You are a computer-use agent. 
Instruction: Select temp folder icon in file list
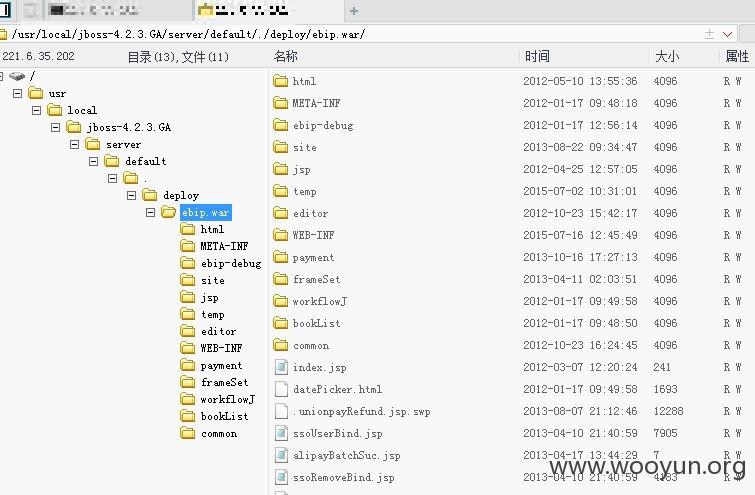[x=280, y=191]
